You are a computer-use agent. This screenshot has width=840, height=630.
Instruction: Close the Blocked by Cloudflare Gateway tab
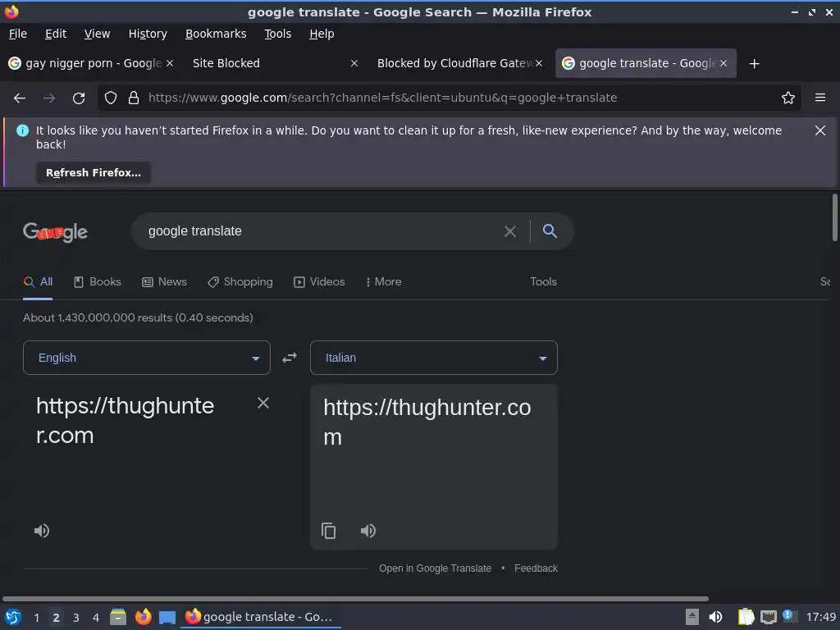539,63
